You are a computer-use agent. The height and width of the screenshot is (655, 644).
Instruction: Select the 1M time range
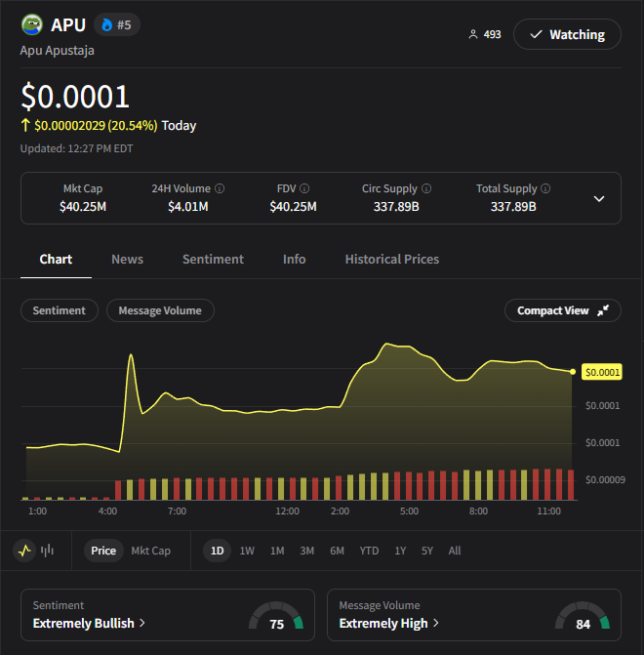(277, 551)
